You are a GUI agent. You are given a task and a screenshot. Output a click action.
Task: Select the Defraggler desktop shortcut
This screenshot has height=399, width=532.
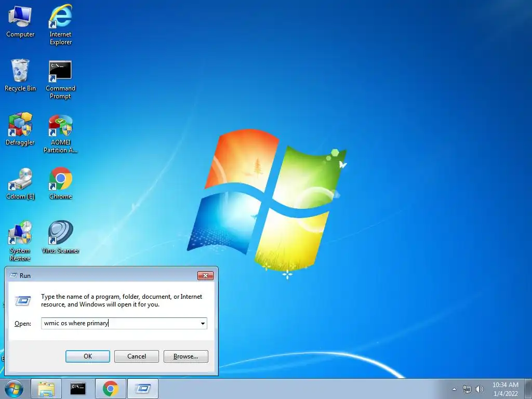click(x=20, y=129)
